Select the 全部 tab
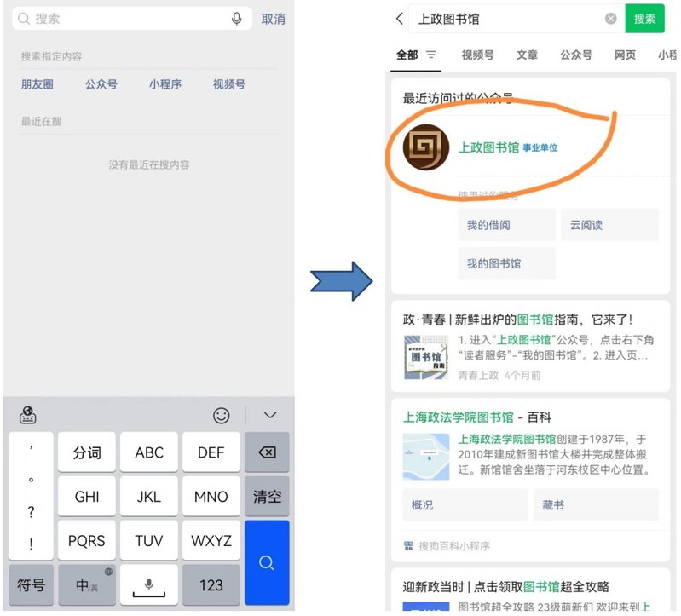Screen dimensions: 681x616 (407, 55)
